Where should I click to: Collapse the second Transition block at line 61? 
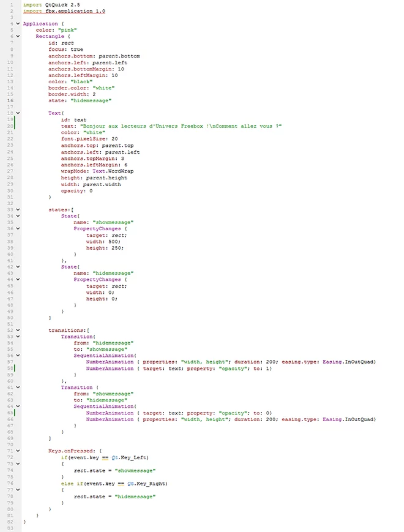pyautogui.click(x=18, y=388)
